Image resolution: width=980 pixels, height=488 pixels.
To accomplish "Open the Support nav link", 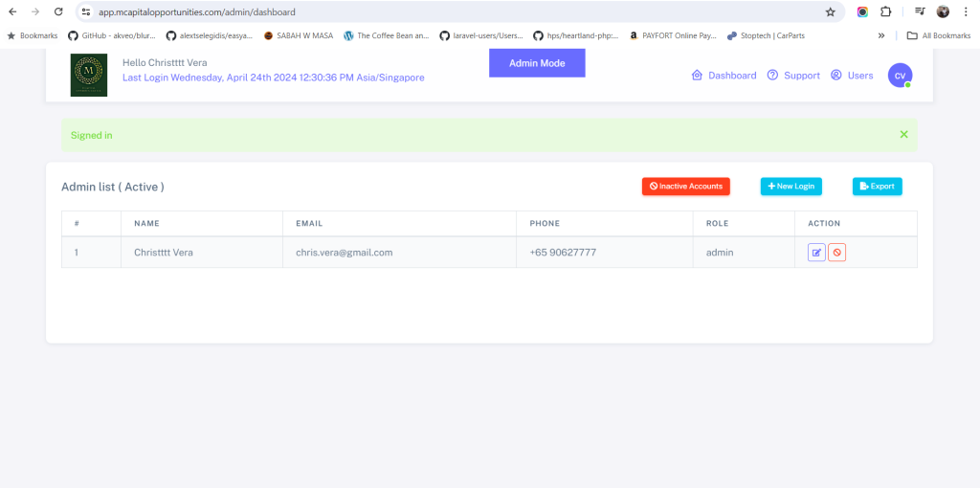I will [793, 76].
